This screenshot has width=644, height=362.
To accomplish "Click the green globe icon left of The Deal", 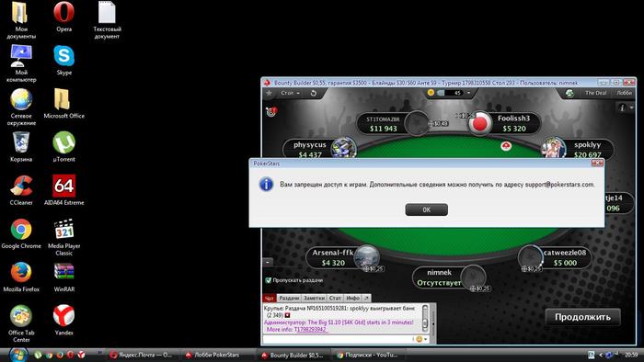I will (x=569, y=93).
